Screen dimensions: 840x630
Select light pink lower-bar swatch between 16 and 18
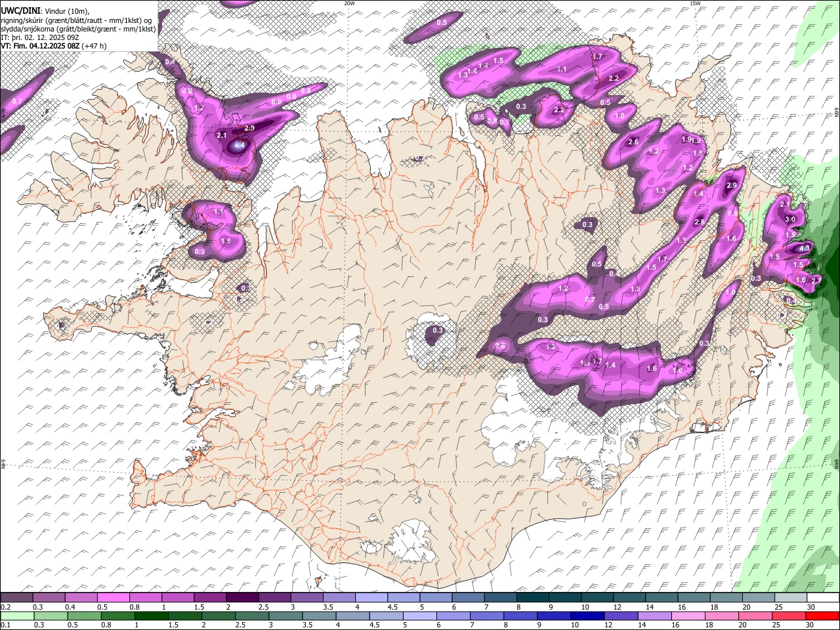point(688,616)
